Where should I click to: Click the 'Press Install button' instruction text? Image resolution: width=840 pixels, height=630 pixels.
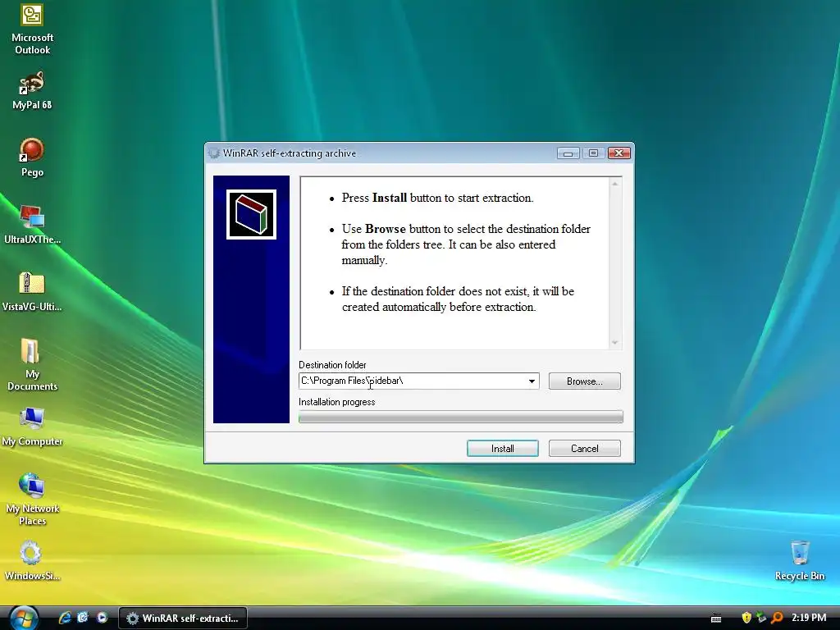point(438,199)
